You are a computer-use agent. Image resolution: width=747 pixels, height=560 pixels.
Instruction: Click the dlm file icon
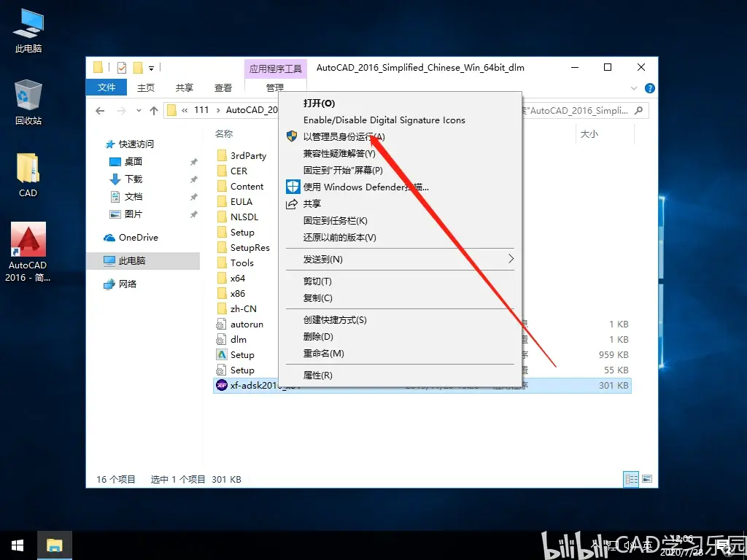(221, 340)
